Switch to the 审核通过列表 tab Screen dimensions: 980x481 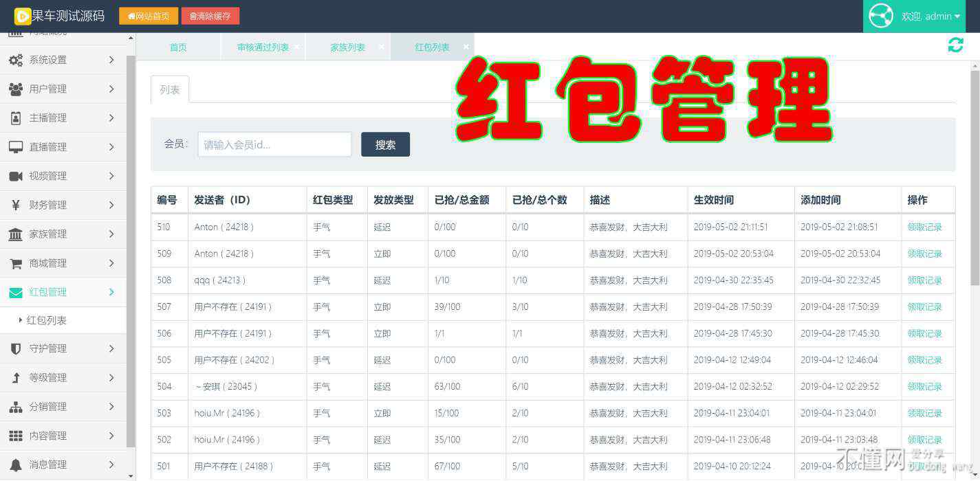[263, 47]
